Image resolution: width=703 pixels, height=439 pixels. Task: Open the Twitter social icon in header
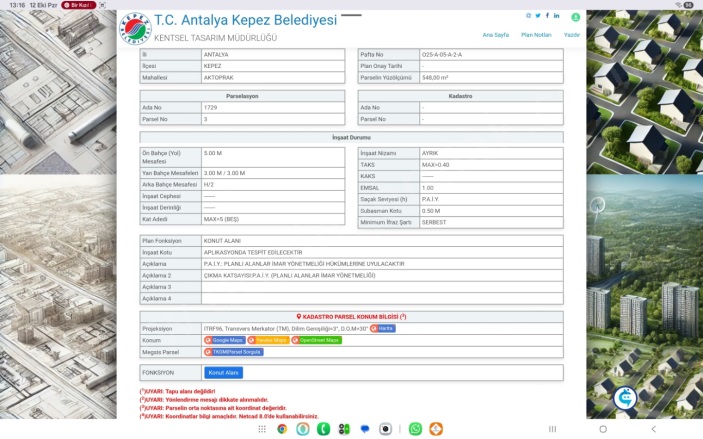click(537, 16)
